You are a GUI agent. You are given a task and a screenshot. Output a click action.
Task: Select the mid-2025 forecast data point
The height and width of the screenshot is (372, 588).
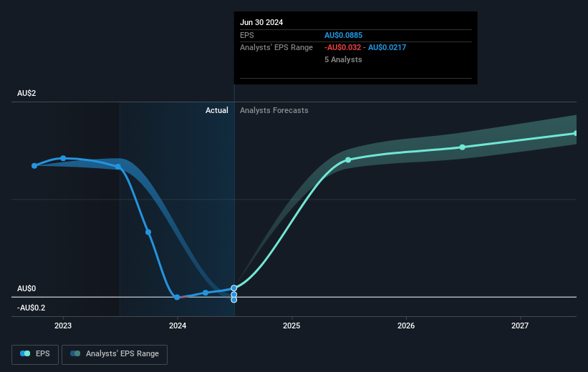tap(348, 160)
